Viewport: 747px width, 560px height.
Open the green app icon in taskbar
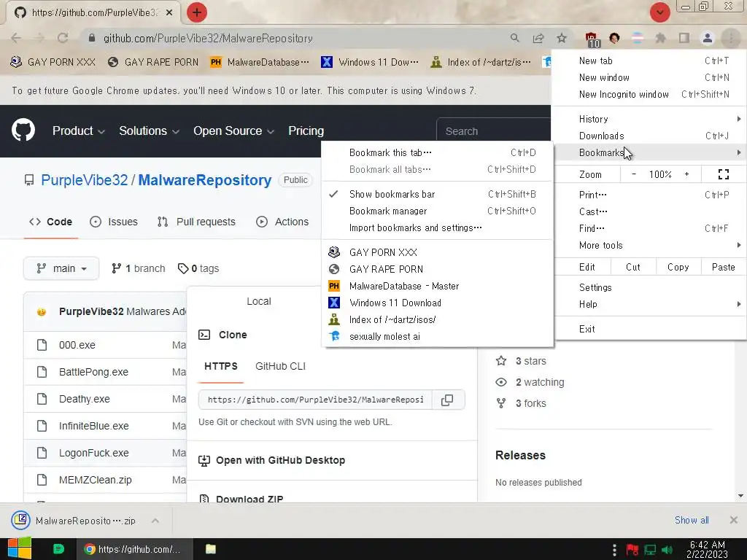coord(58,549)
